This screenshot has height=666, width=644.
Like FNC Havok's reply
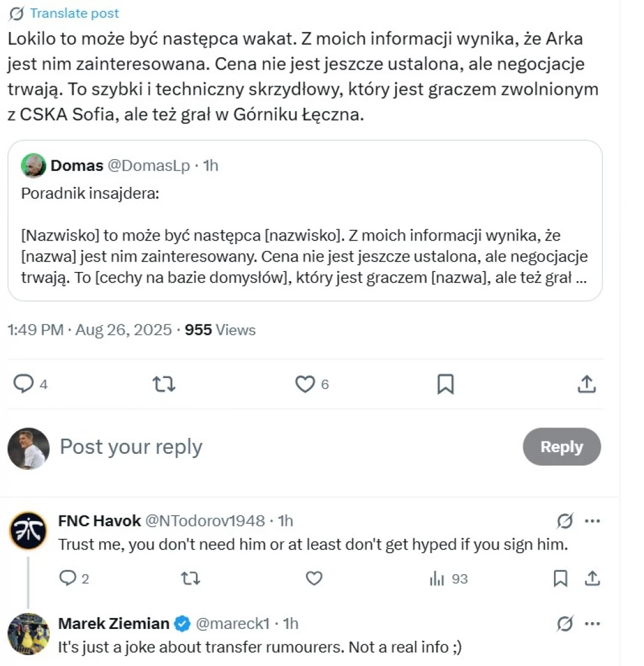pyautogui.click(x=314, y=578)
